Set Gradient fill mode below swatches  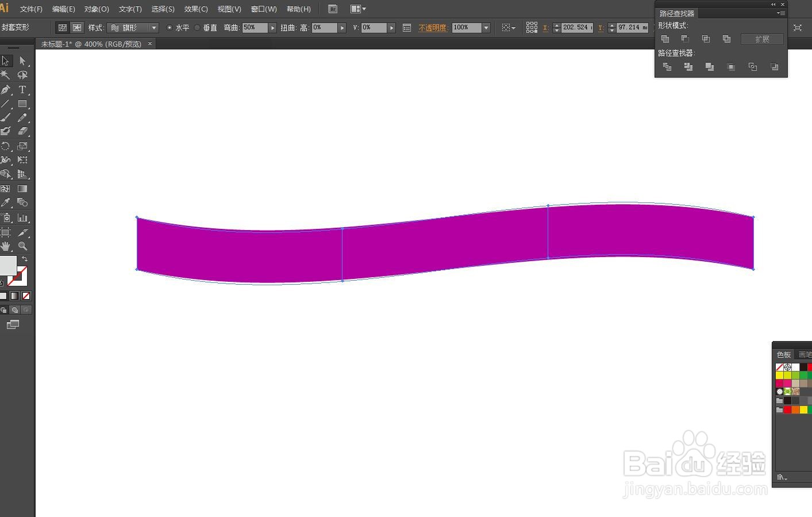tap(14, 296)
